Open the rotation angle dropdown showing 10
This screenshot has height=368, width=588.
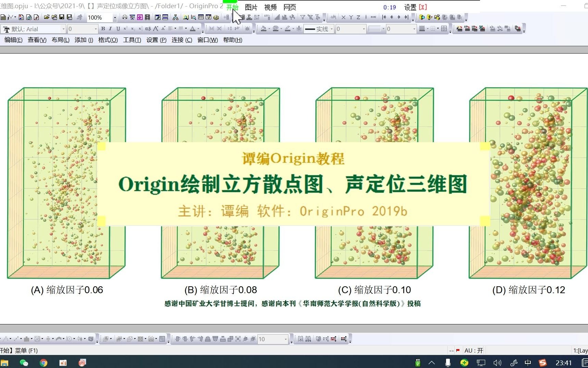pyautogui.click(x=286, y=339)
